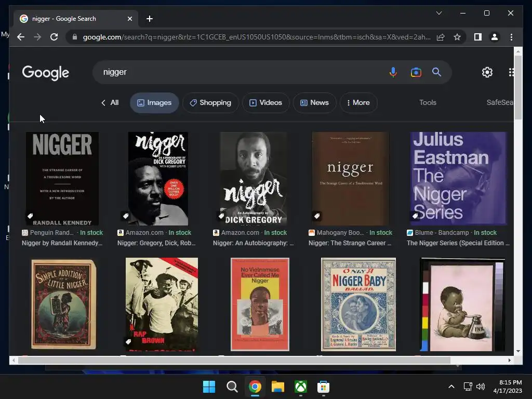532x399 pixels.
Task: Open the Randall Kennedy book cover thumbnail
Action: 62,179
